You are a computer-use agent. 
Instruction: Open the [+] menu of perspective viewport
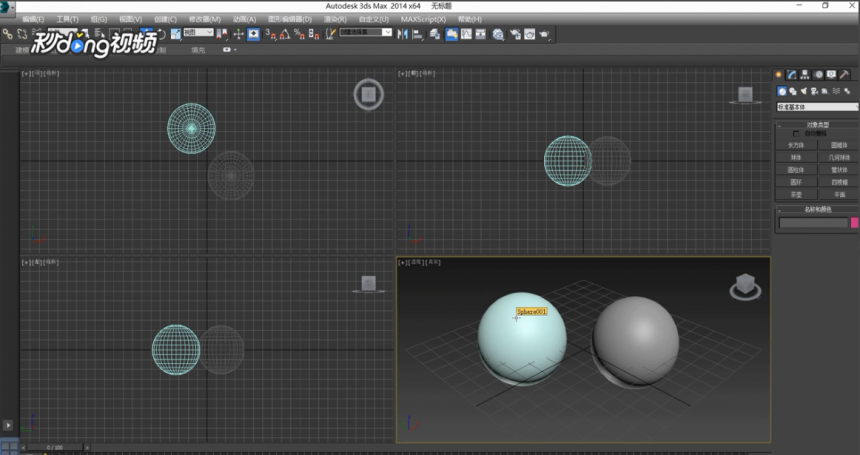403,263
